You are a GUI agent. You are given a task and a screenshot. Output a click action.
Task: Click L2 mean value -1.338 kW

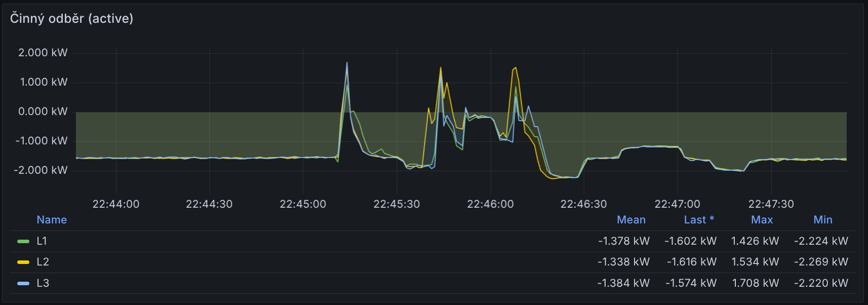(623, 262)
